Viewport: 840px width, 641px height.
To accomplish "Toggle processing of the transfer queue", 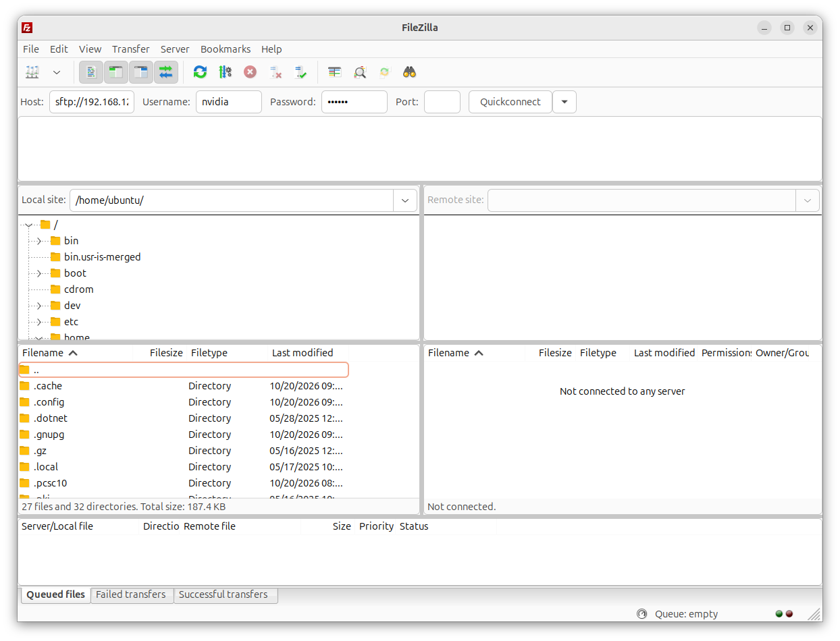I will pyautogui.click(x=225, y=72).
